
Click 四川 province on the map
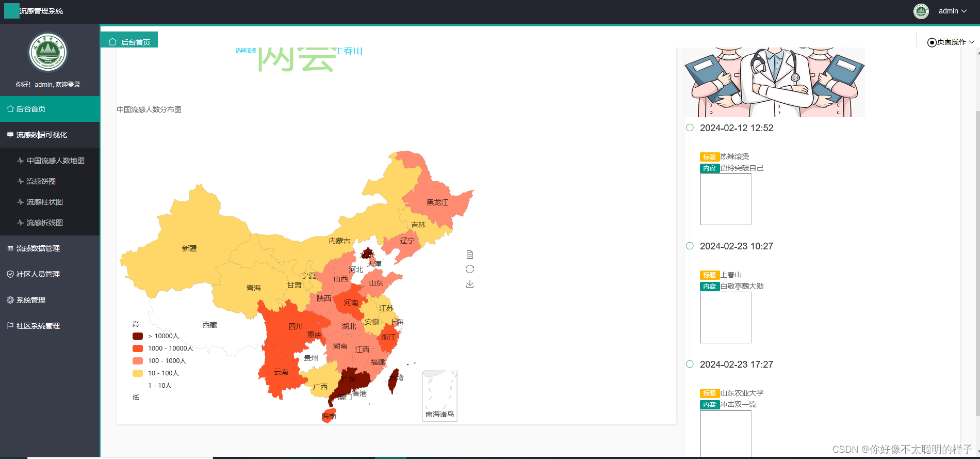coord(296,326)
